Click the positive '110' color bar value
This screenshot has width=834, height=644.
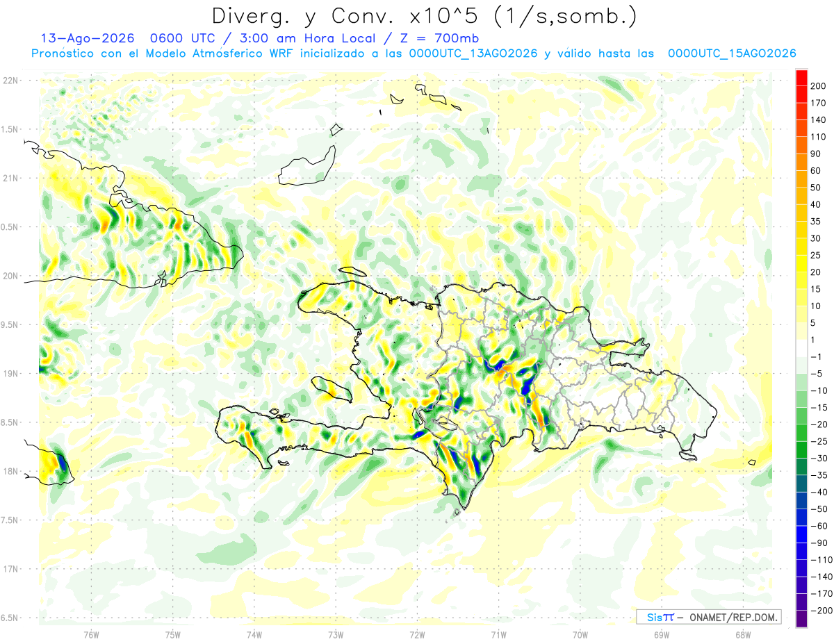tap(819, 137)
